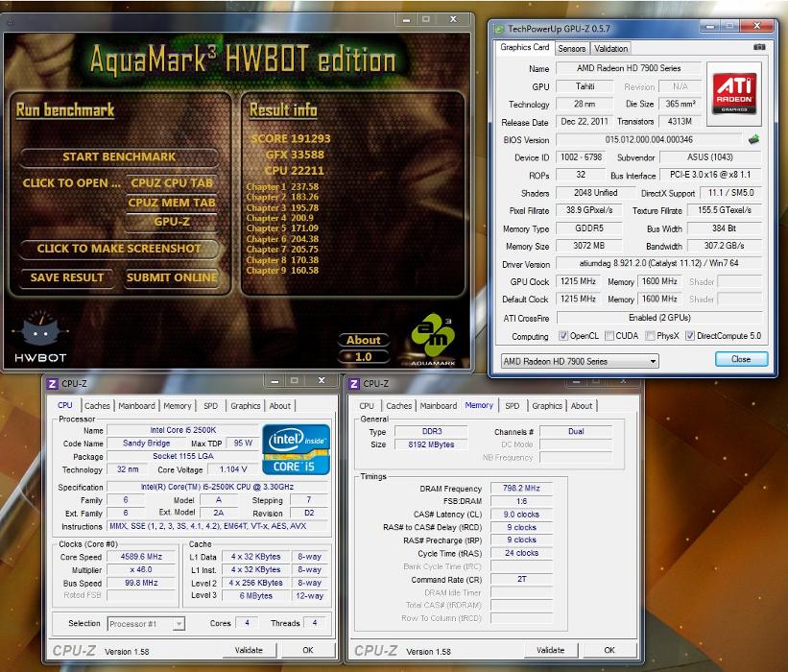The height and width of the screenshot is (672, 788).
Task: Click START BENCHMARK in AquaMark
Action: click(119, 156)
